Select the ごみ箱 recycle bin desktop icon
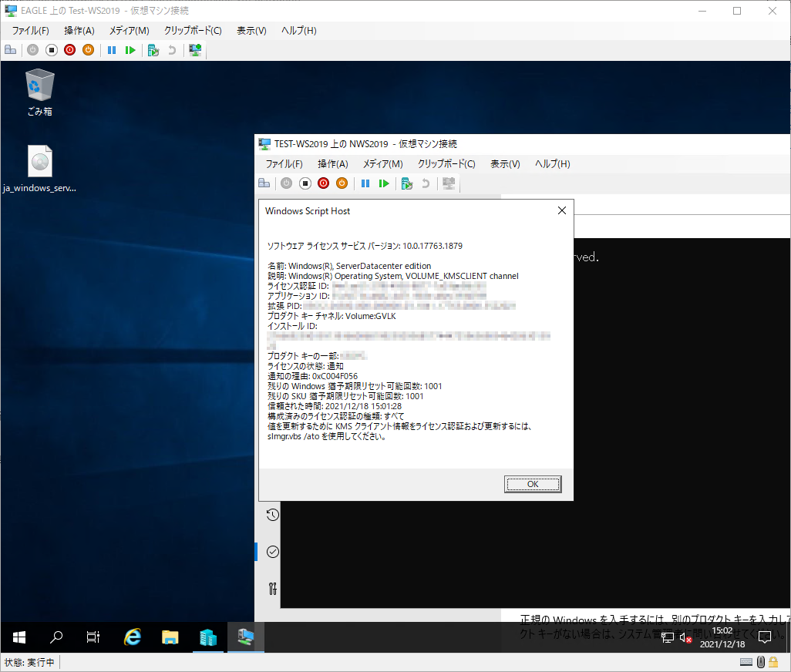The height and width of the screenshot is (672, 791). tap(40, 93)
